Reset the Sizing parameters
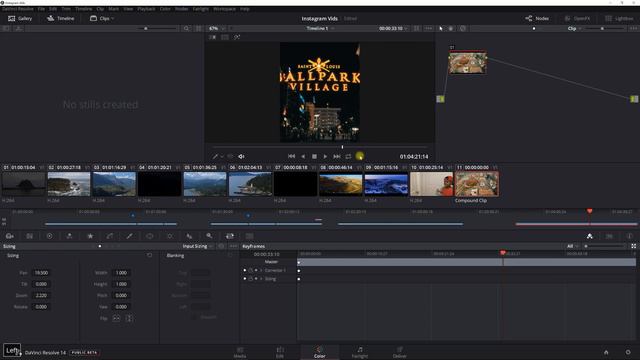The image size is (640, 360). tap(149, 255)
